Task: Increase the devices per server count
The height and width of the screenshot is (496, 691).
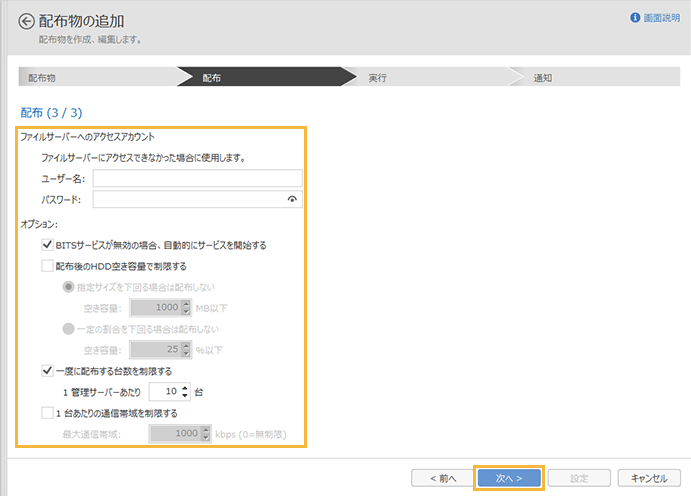Action: click(185, 388)
